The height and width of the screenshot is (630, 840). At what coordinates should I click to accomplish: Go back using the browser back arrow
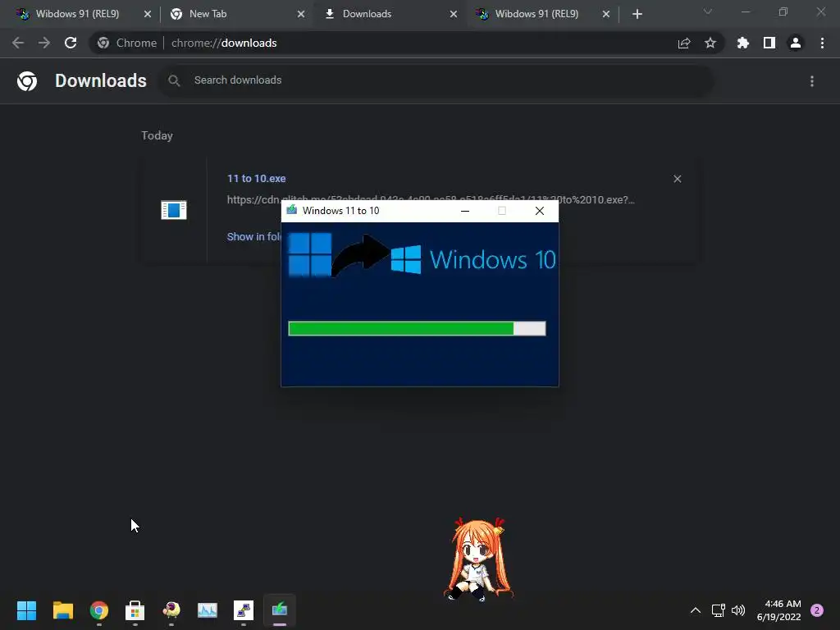tap(18, 43)
